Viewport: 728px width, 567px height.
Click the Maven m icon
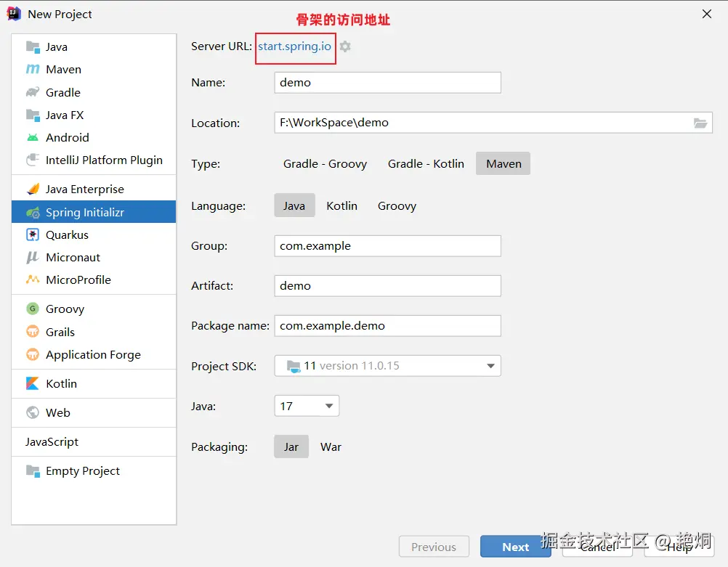[x=33, y=69]
